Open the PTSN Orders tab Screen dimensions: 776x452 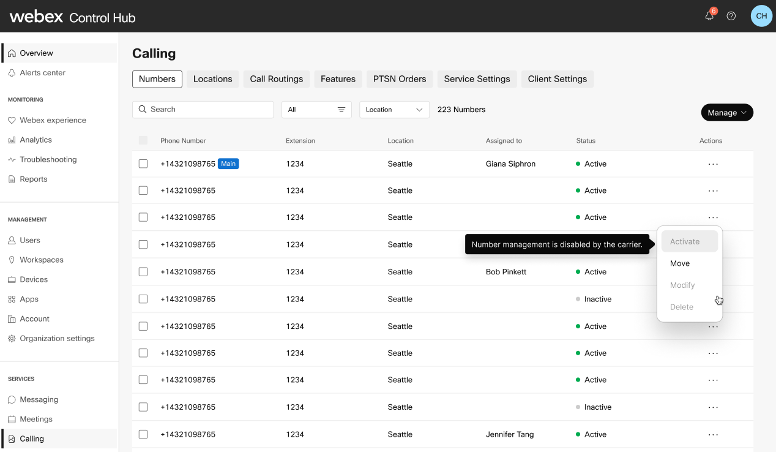click(399, 79)
